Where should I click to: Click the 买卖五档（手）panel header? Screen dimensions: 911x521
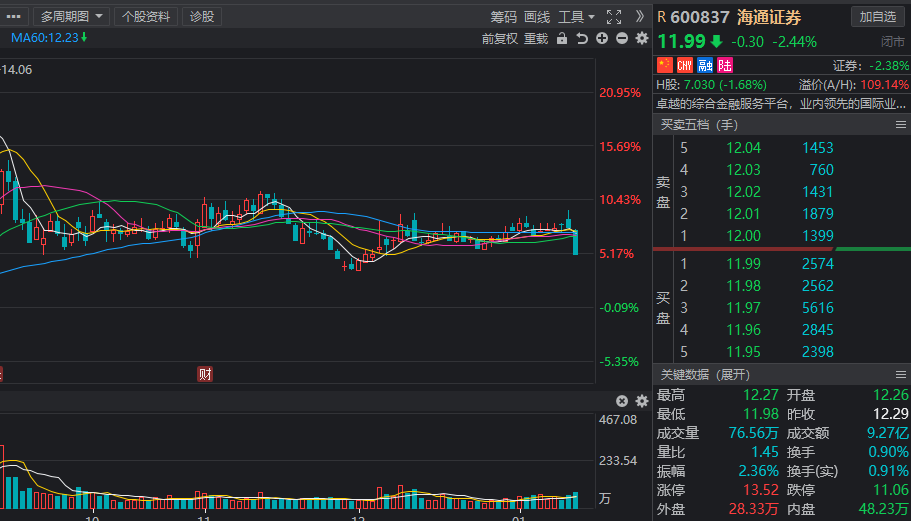[x=699, y=124]
